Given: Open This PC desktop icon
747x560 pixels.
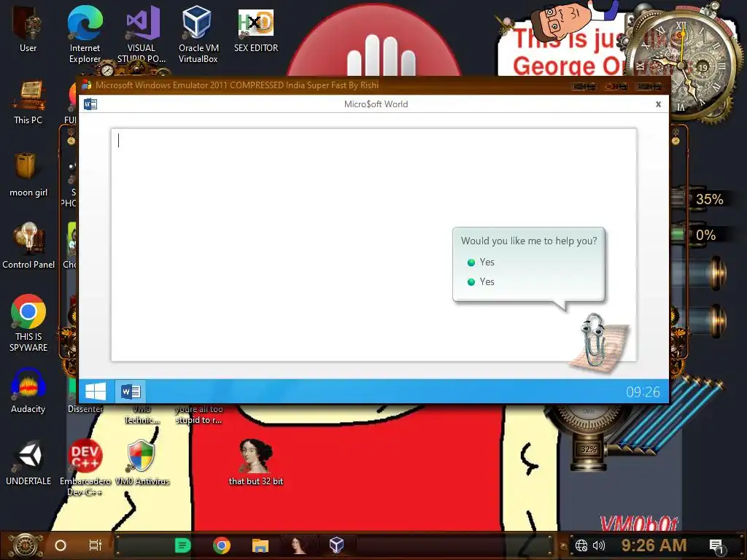Looking at the screenshot, I should (x=28, y=102).
